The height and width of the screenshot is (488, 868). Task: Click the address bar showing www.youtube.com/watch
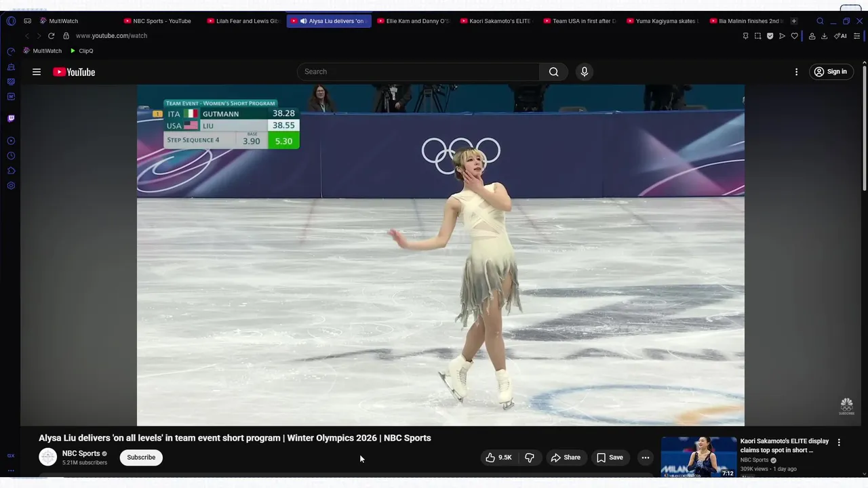pyautogui.click(x=111, y=36)
